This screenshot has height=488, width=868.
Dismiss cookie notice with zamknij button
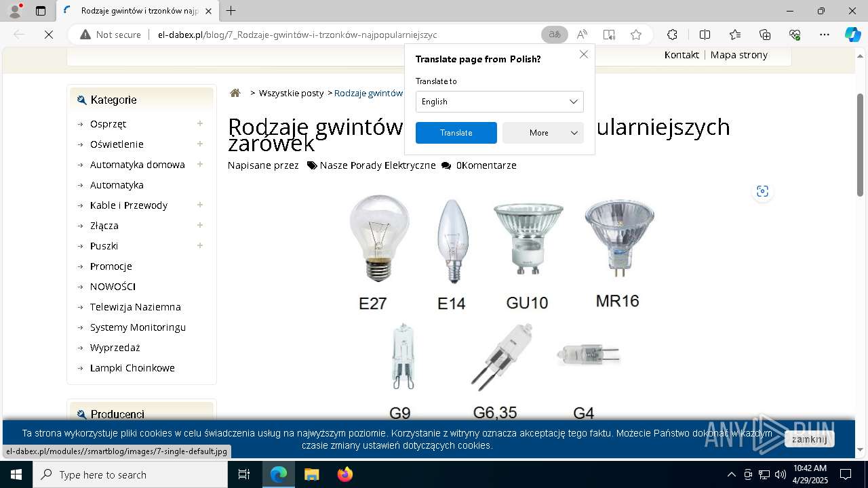tap(809, 439)
